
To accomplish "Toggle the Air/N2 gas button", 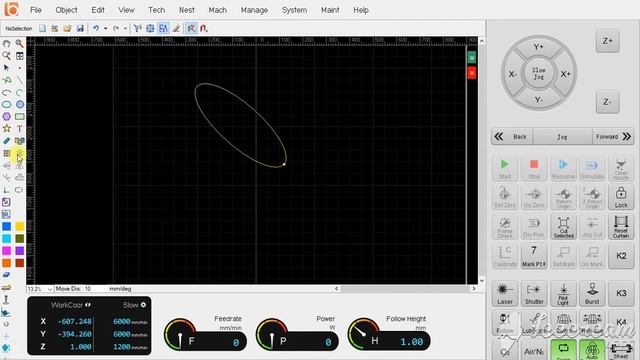I will click(x=534, y=350).
